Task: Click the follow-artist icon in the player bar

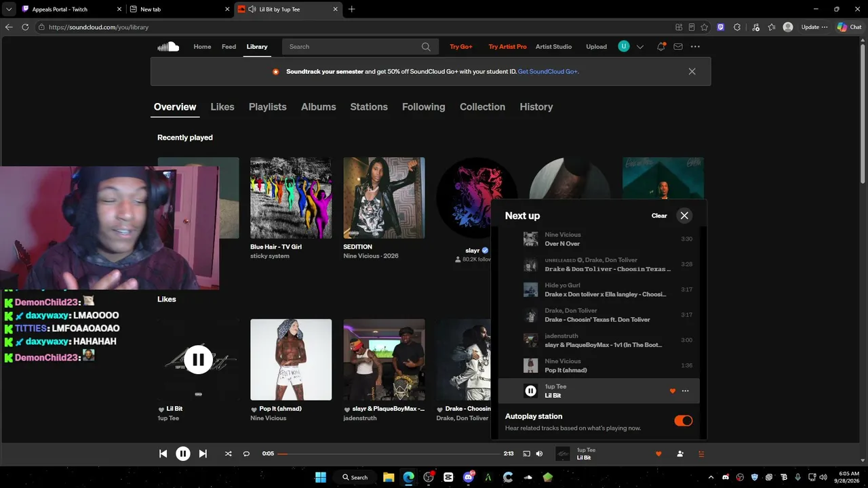Action: [680, 453]
